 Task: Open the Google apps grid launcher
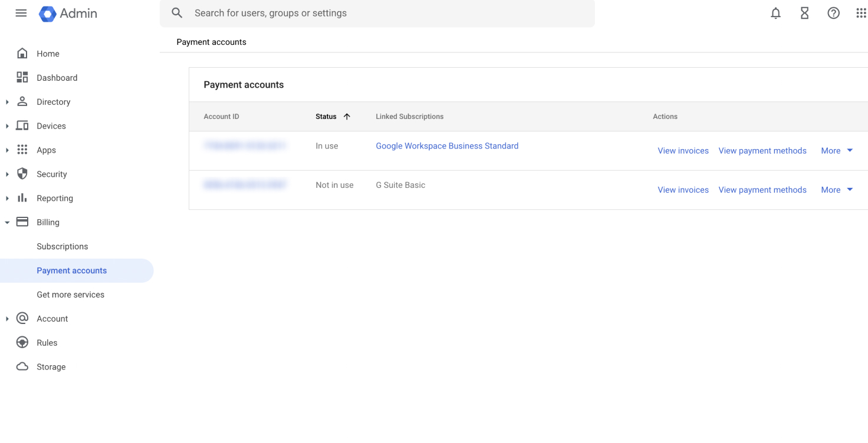point(860,13)
